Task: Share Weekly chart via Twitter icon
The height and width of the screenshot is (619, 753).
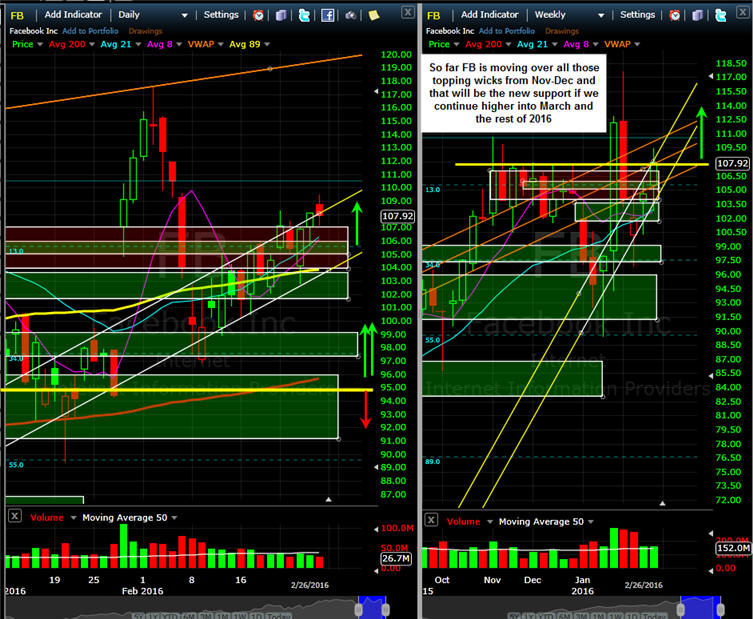Action: pos(720,15)
